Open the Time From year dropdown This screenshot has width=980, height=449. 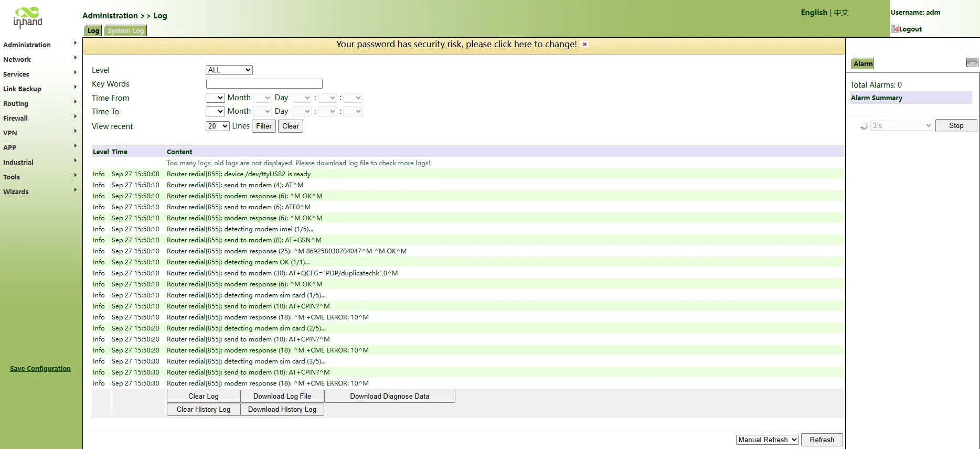click(x=215, y=98)
